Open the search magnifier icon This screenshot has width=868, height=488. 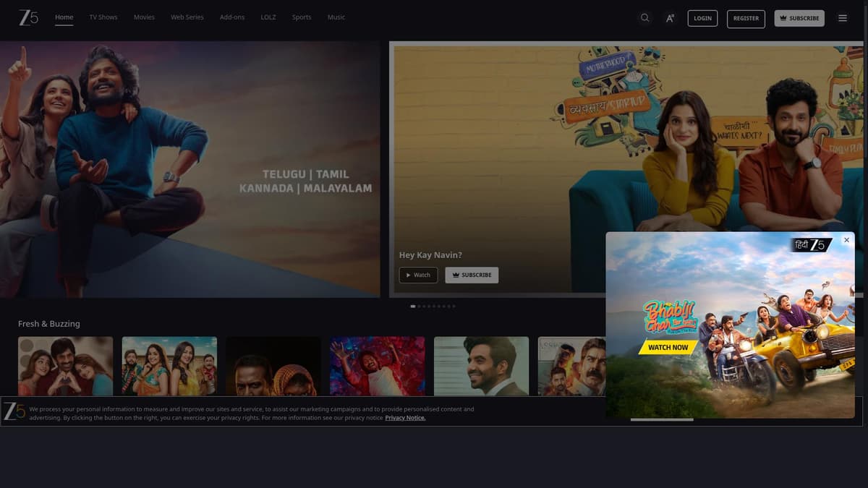pos(644,18)
